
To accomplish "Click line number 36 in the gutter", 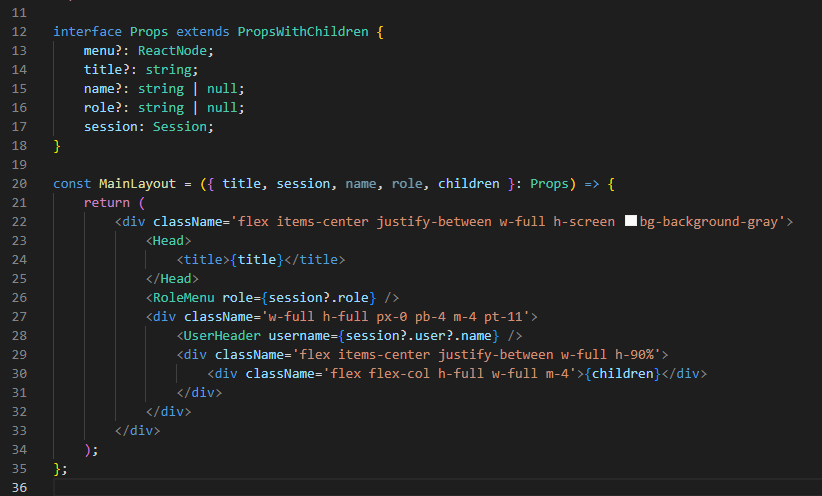I will 19,487.
